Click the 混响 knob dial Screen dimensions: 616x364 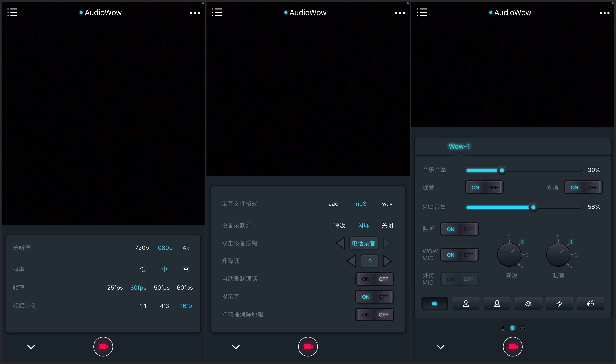(558, 255)
